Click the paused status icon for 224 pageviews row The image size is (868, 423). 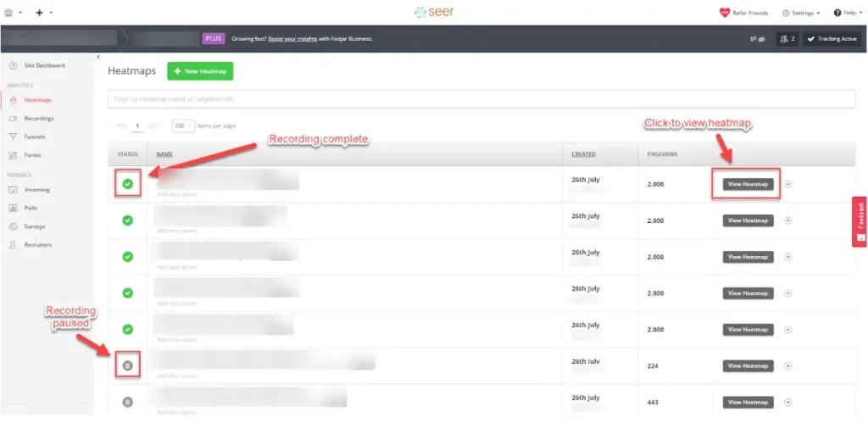127,365
